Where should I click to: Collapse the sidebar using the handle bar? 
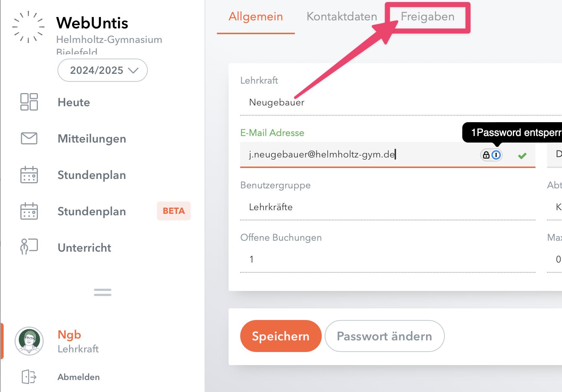pyautogui.click(x=102, y=292)
